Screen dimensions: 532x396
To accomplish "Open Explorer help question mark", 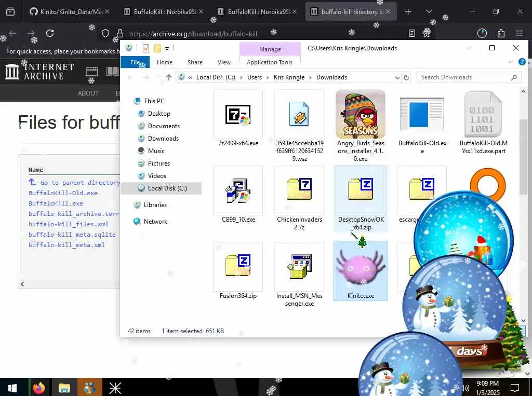I will [x=522, y=62].
